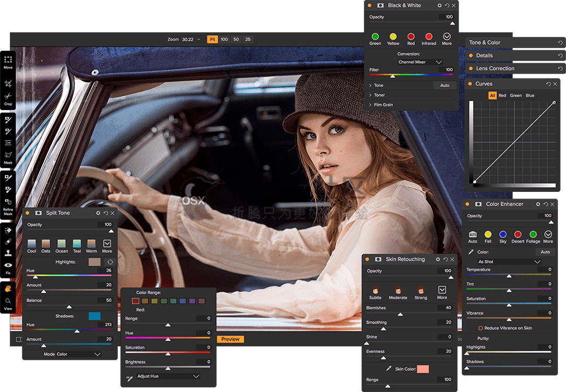Toggle Curves filter on/off
Viewport: 566px width, 392px height.
(470, 83)
